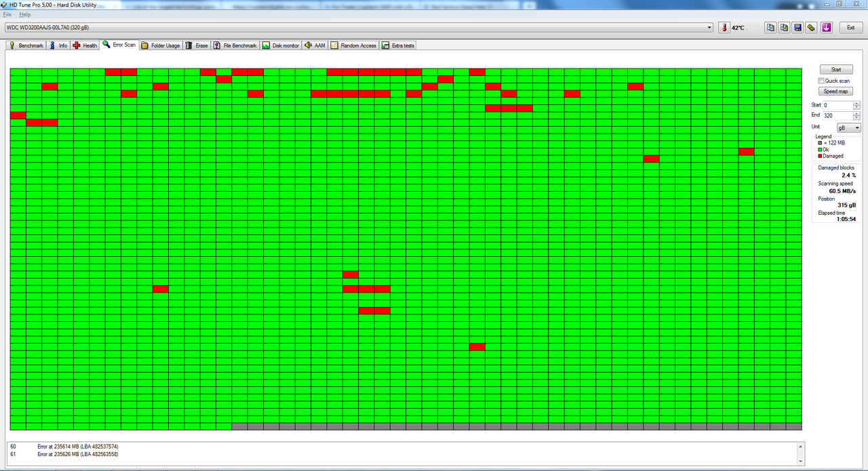Screen dimensions: 868x471
Task: Go to the File Benchmark tab
Action: click(x=235, y=45)
